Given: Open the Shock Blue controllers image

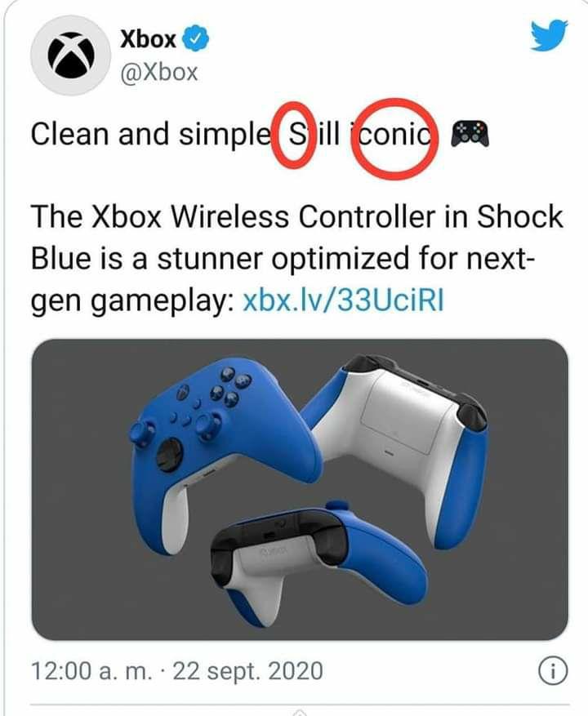Looking at the screenshot, I should (300, 489).
